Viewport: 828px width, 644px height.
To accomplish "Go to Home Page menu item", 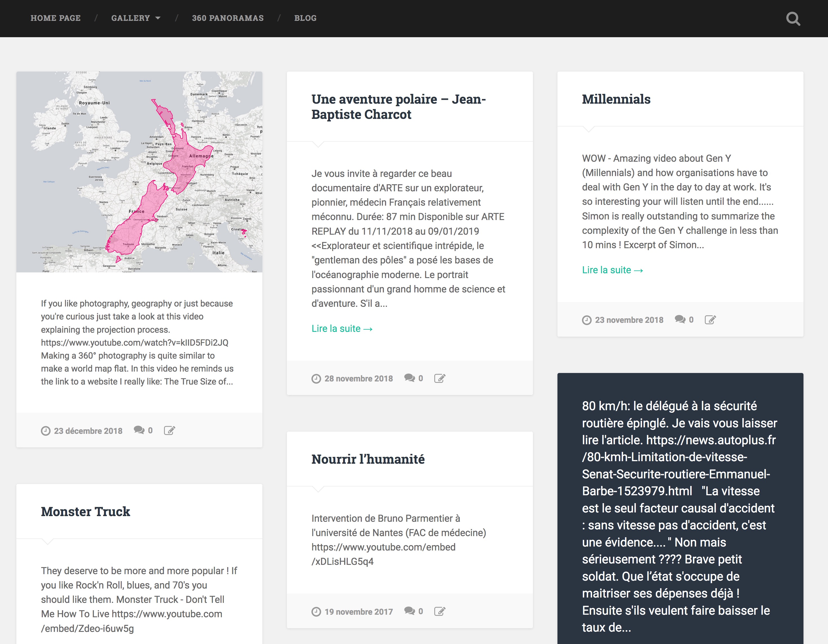I will (55, 18).
